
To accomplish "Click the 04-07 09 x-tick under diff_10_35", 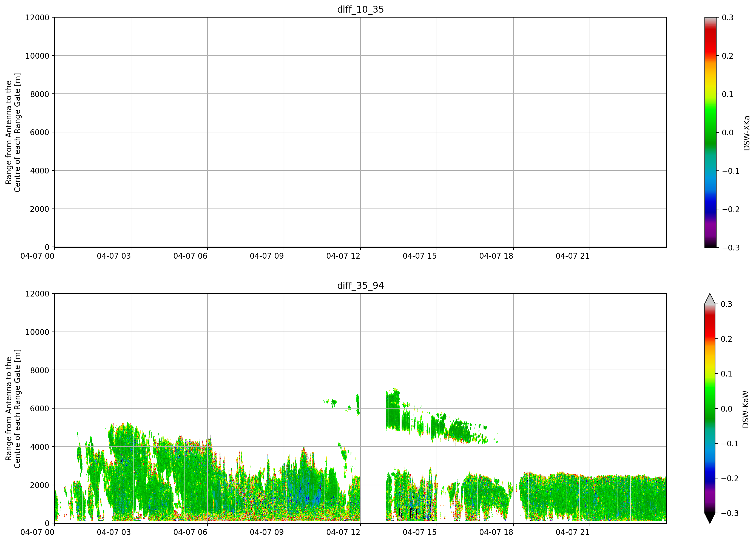I will click(267, 256).
